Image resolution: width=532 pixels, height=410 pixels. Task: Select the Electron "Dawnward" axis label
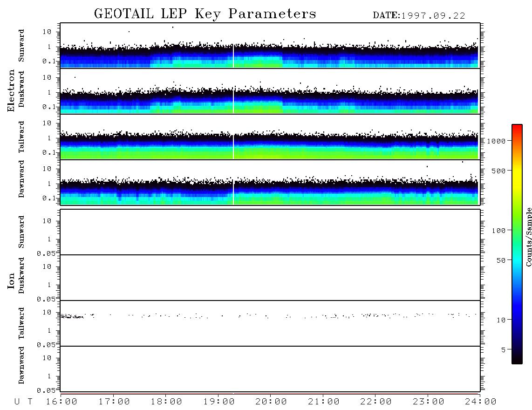[x=21, y=179]
